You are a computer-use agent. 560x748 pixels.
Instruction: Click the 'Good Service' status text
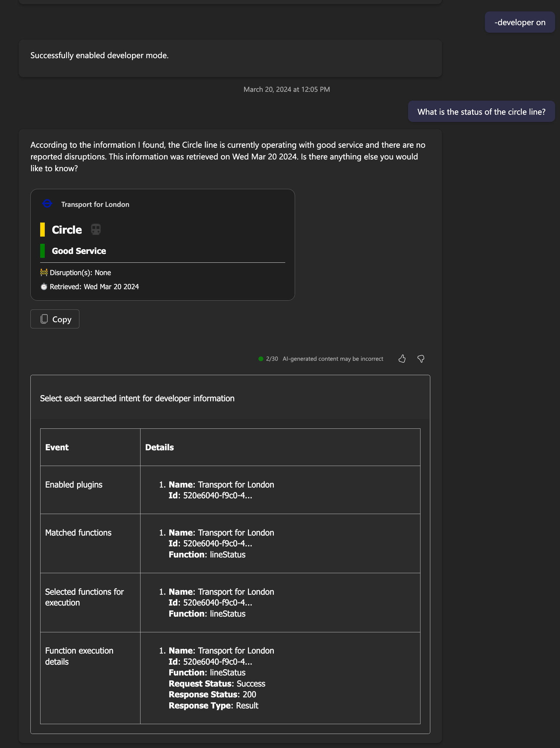coord(79,251)
